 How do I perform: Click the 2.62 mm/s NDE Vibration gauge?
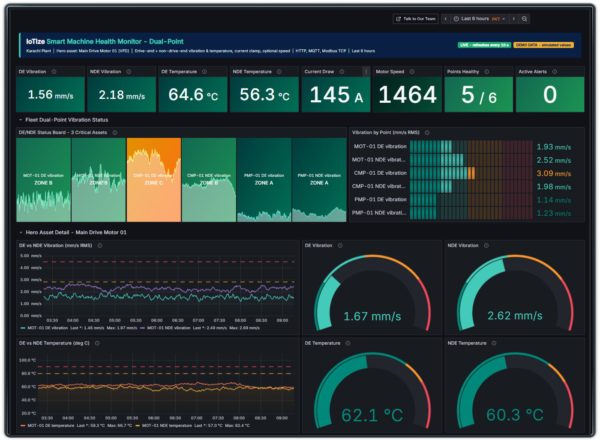(x=515, y=293)
